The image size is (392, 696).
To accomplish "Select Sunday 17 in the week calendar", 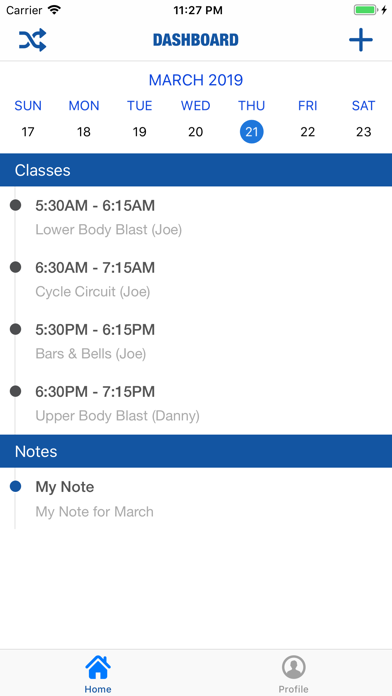I will pyautogui.click(x=28, y=132).
